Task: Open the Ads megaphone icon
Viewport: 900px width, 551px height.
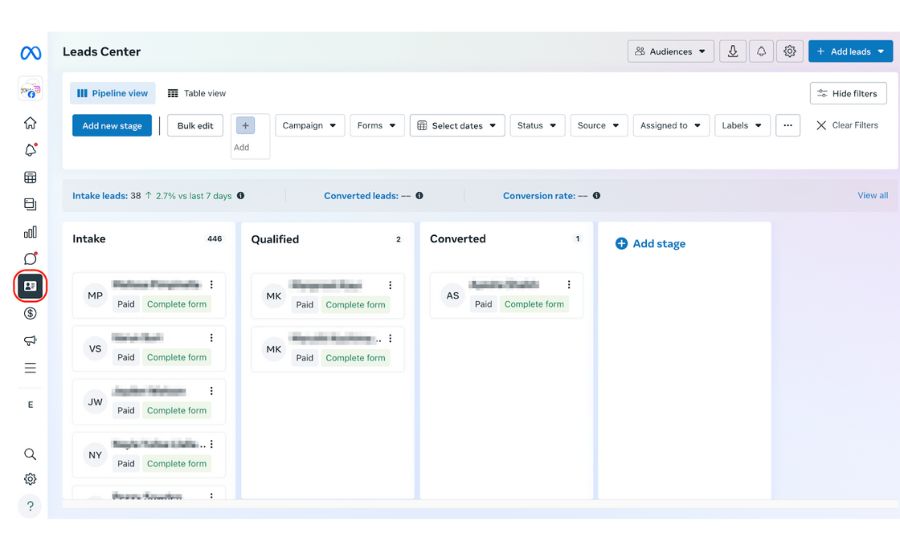Action: tap(30, 340)
